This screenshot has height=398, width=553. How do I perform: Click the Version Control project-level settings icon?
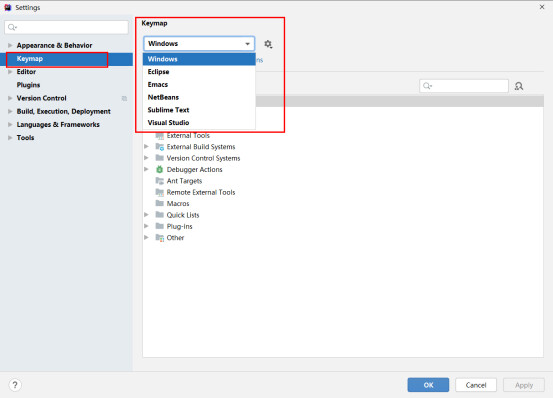[x=124, y=98]
